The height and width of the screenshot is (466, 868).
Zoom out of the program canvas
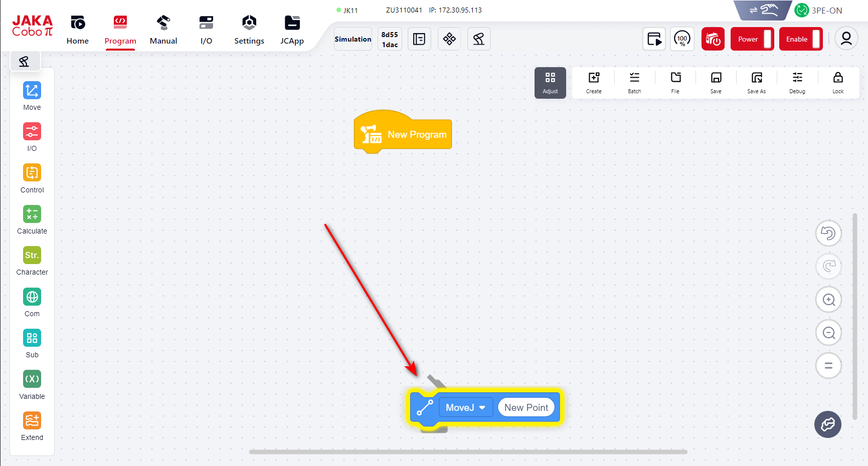click(828, 333)
